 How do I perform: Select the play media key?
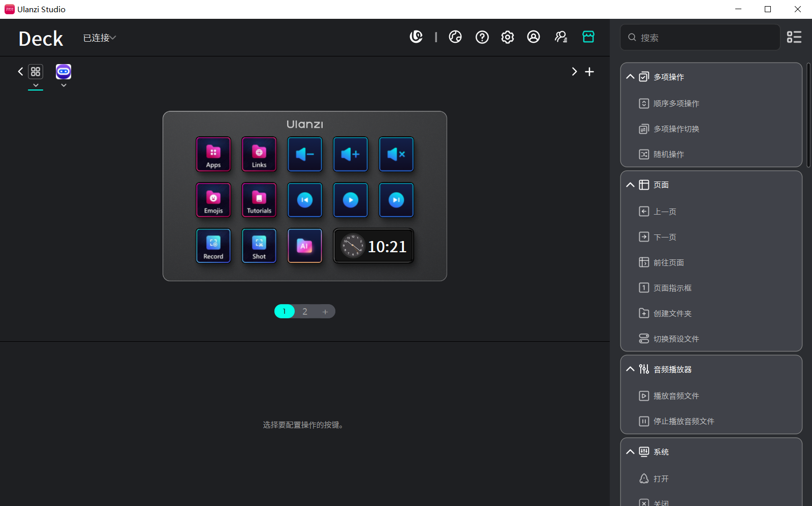click(351, 200)
